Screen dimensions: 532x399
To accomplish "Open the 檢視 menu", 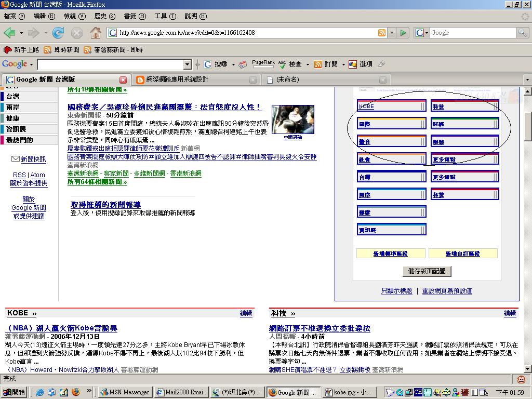I will 75,16.
